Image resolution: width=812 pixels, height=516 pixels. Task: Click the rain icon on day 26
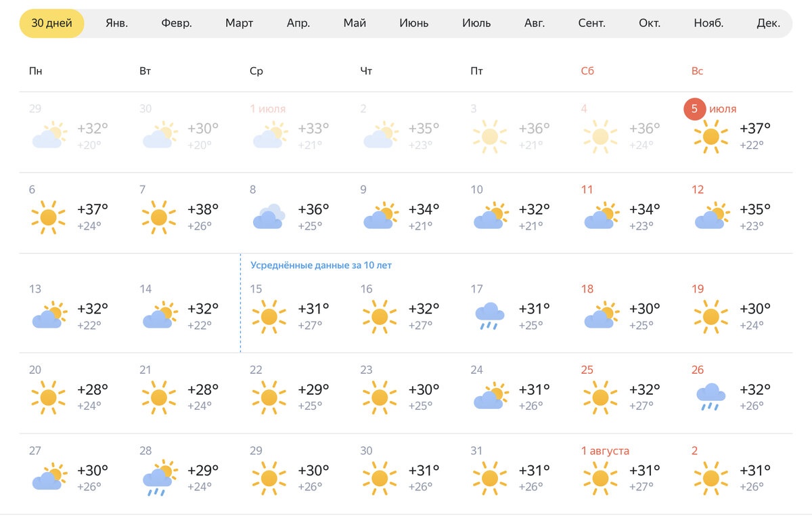pyautogui.click(x=710, y=397)
